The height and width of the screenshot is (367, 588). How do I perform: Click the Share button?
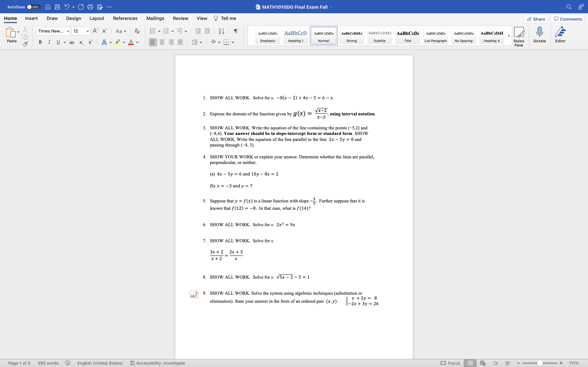pos(536,19)
